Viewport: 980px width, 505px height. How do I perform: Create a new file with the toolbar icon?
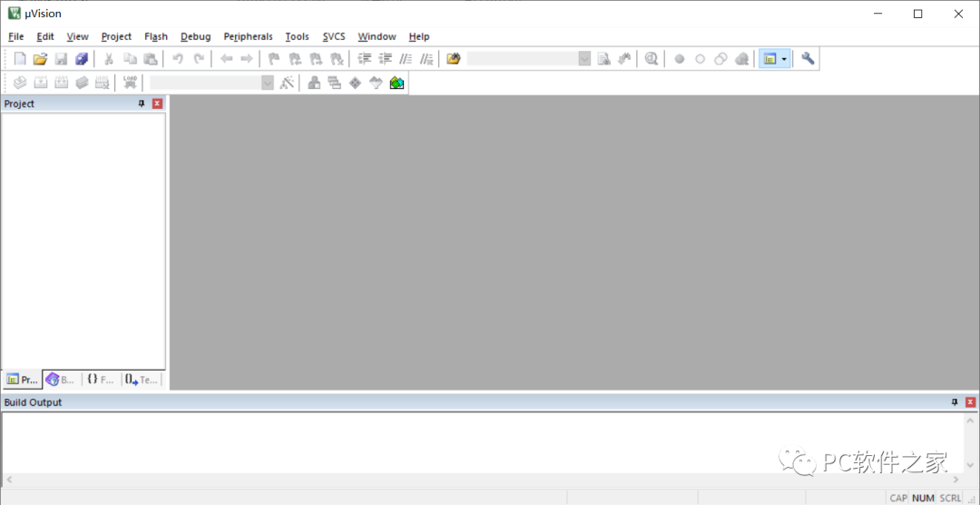pos(21,59)
